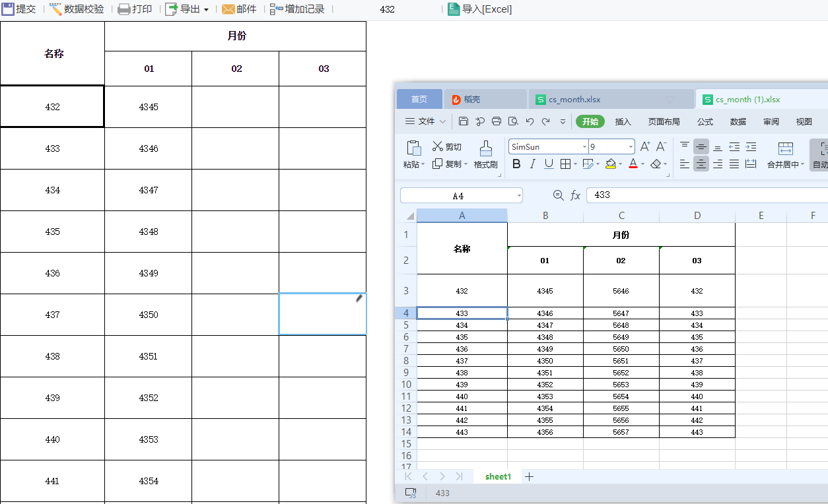Toggle underline formatting

549,164
